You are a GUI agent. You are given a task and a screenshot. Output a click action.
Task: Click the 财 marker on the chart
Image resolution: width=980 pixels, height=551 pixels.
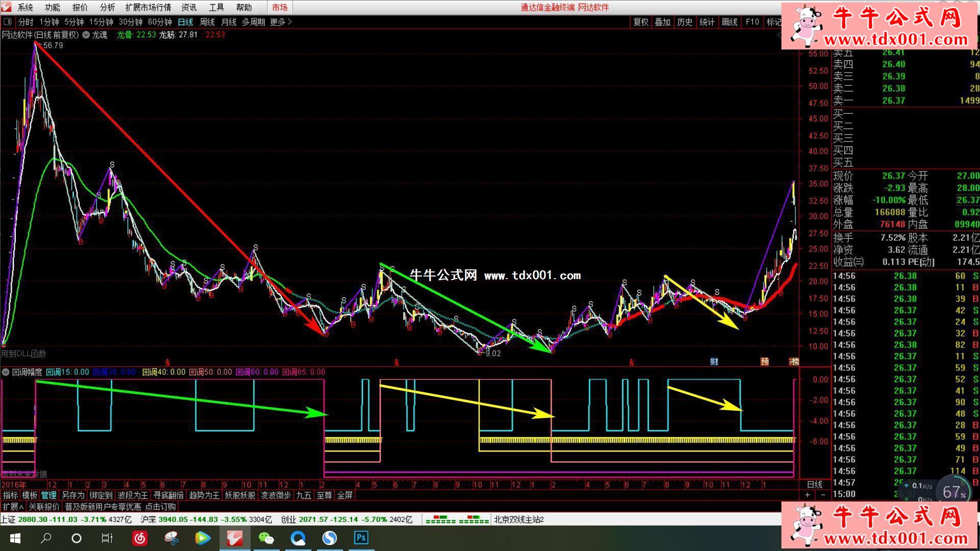pos(714,362)
